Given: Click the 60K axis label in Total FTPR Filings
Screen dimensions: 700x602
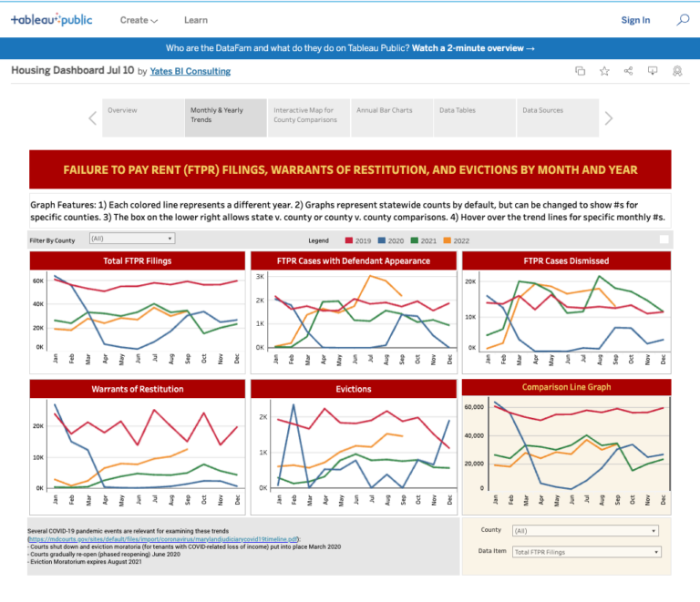Looking at the screenshot, I should (x=38, y=281).
